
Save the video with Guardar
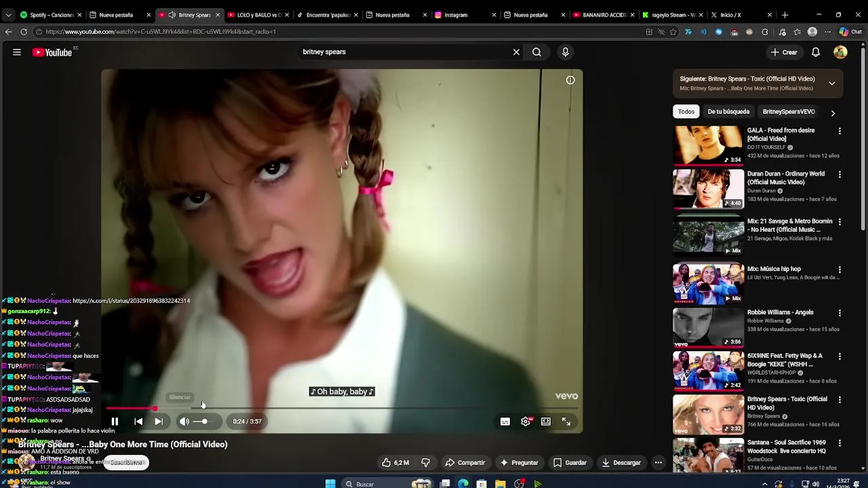coord(570,463)
